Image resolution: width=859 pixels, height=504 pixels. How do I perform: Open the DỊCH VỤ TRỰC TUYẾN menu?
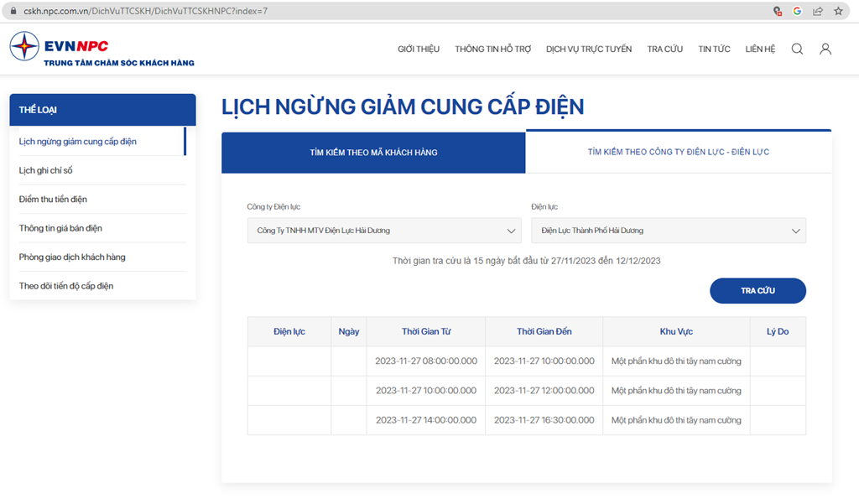[x=588, y=49]
